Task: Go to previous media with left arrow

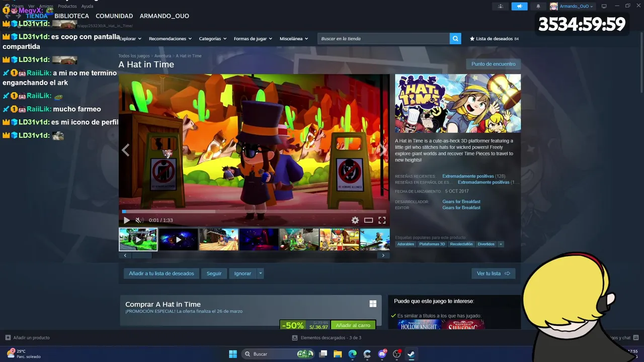Action: (x=126, y=150)
